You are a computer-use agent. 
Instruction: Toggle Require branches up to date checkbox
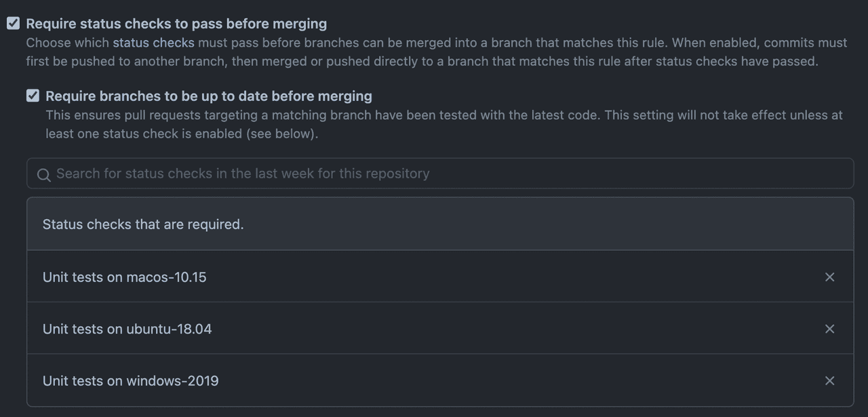coord(33,96)
